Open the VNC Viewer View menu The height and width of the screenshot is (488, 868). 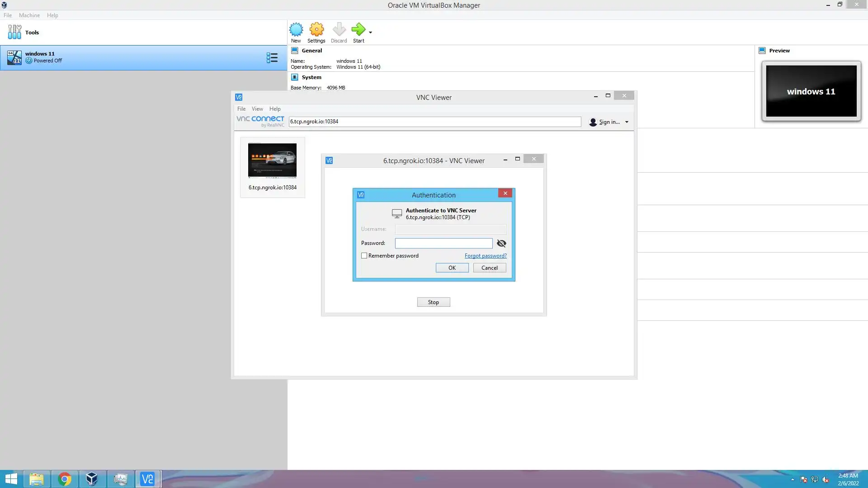click(257, 109)
